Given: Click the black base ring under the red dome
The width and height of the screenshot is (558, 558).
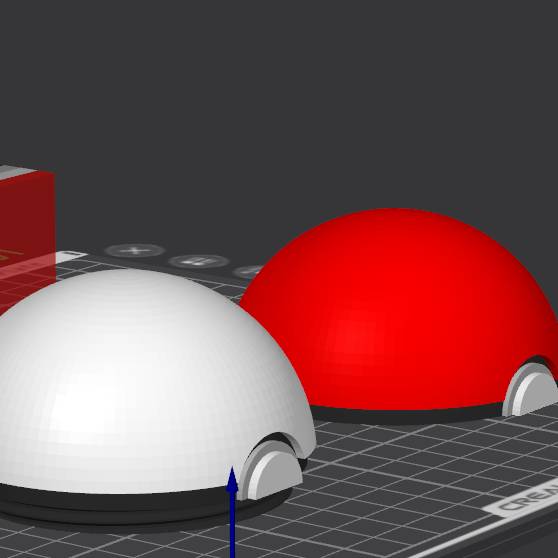Looking at the screenshot, I should point(406,416).
